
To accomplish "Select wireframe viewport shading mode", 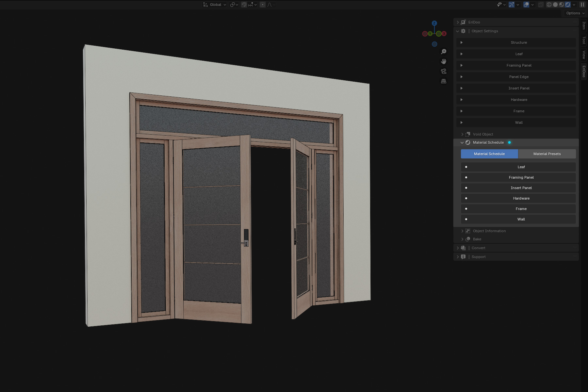I will tap(549, 5).
